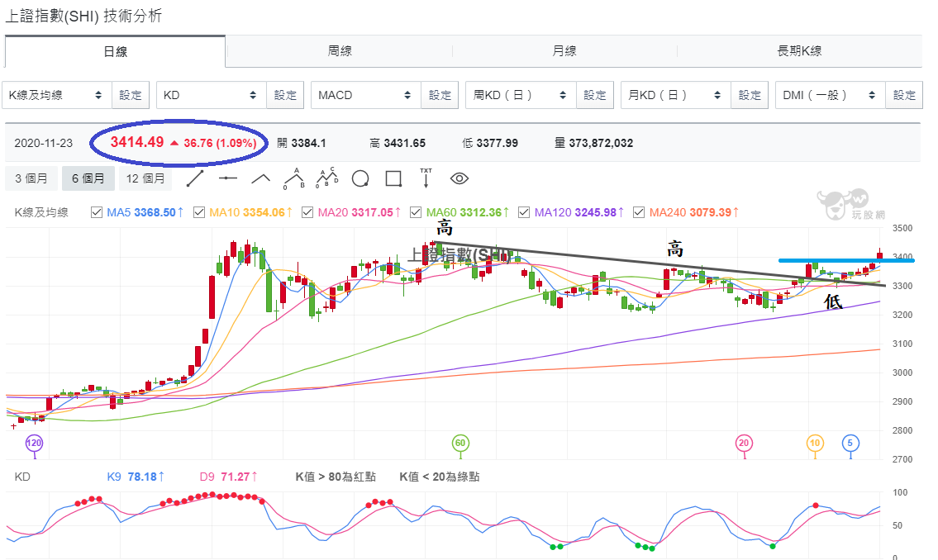Select the circle drawing tool
This screenshot has height=560, width=938.
click(x=360, y=178)
